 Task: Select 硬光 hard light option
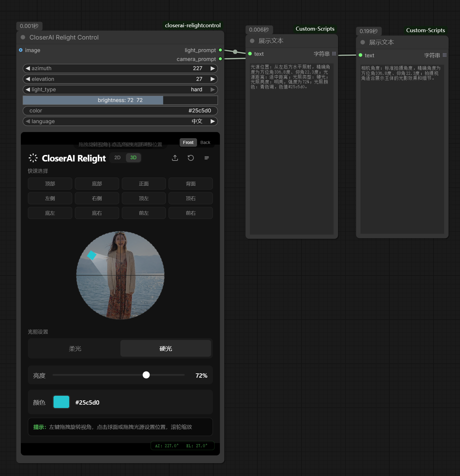coord(166,349)
